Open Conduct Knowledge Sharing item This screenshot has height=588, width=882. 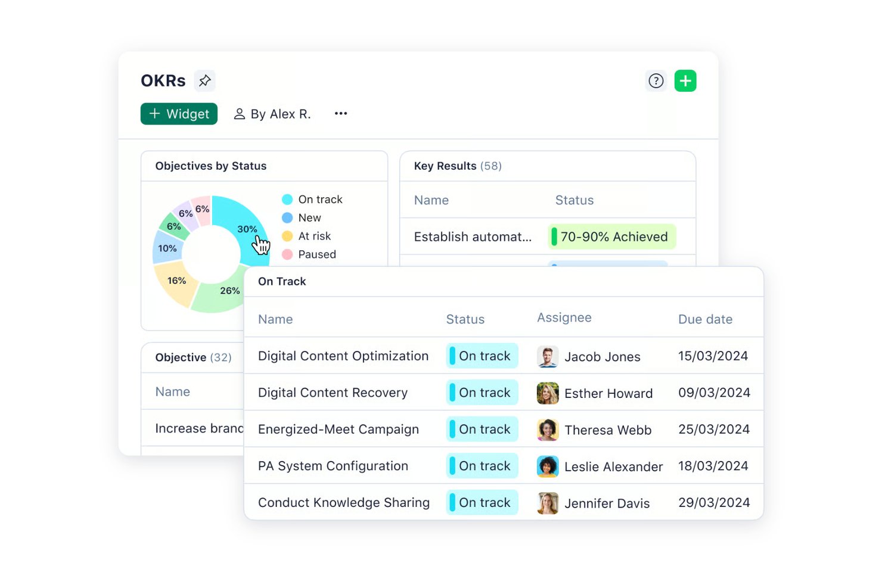[344, 502]
